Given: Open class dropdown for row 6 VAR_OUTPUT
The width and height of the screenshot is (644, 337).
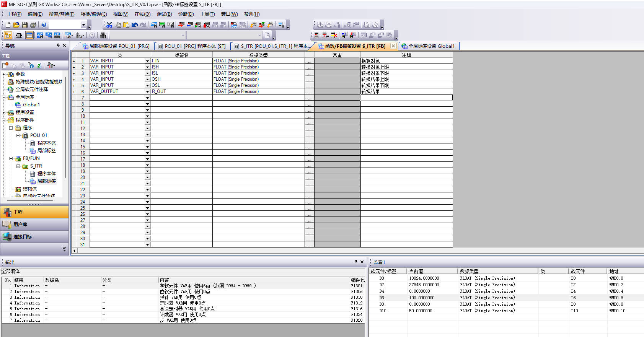Looking at the screenshot, I should tap(147, 92).
